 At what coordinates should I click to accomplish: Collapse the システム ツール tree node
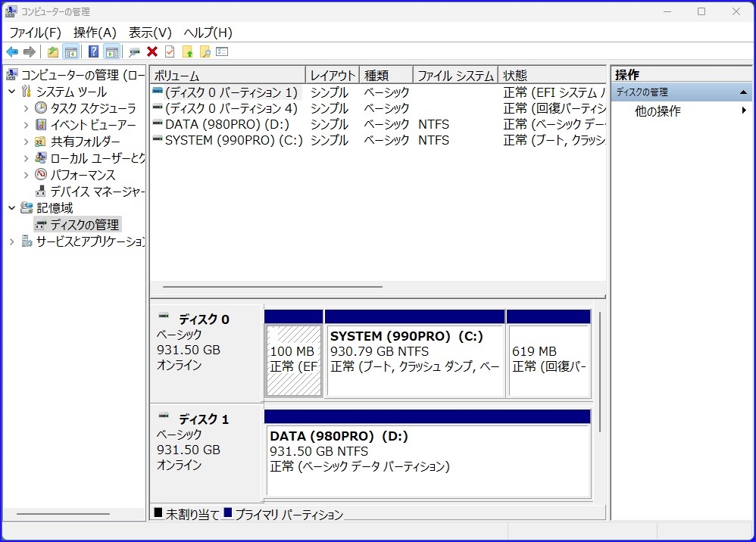[12, 92]
